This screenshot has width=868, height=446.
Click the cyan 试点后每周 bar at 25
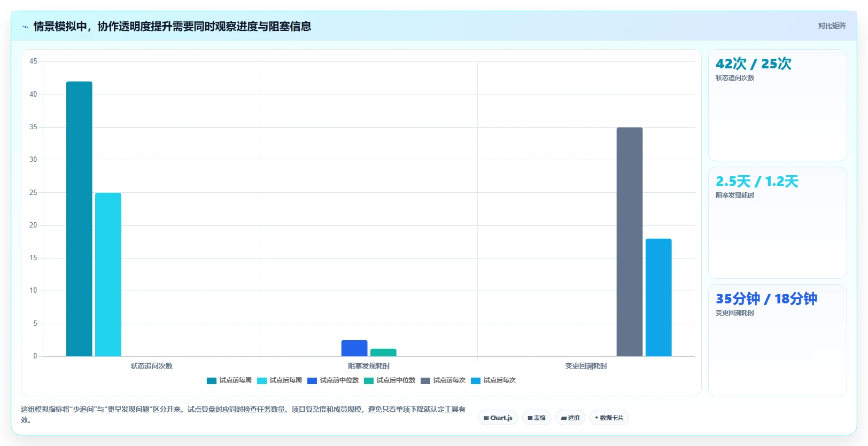click(108, 275)
